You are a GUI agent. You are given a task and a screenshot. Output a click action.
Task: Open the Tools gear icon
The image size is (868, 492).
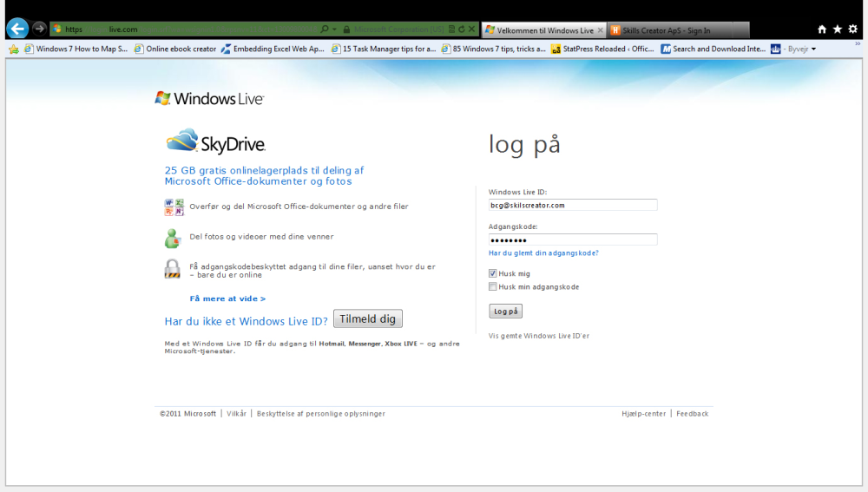click(853, 30)
